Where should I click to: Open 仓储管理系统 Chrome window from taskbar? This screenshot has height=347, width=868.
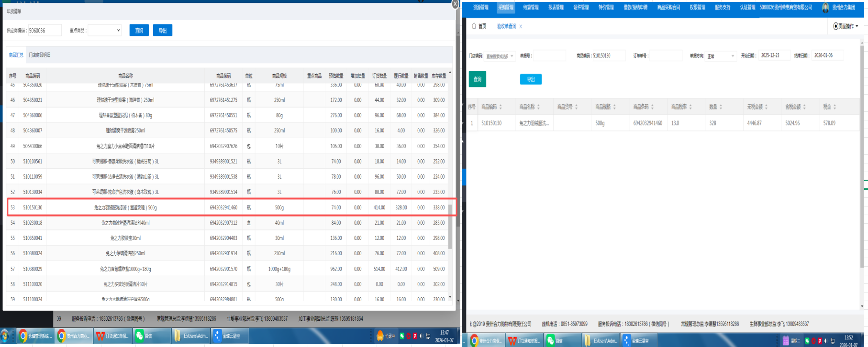(35, 336)
